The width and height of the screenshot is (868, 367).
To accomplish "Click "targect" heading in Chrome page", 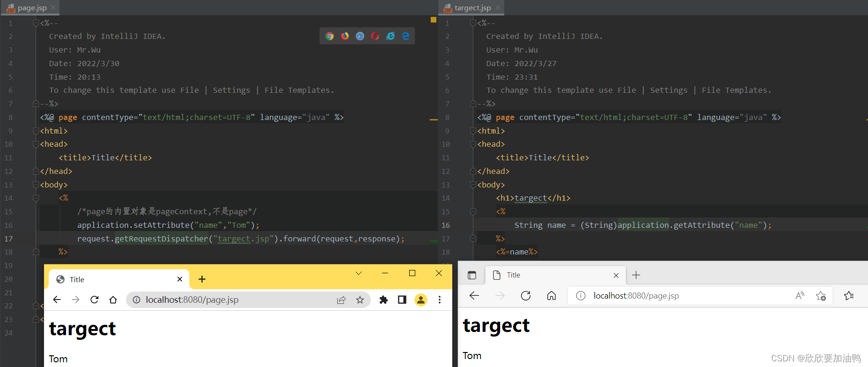I will (x=82, y=329).
